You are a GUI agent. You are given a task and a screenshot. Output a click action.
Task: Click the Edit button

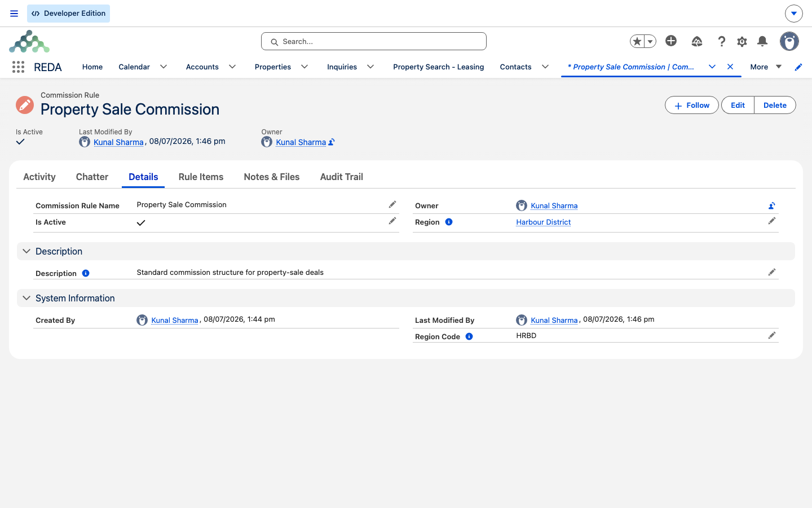738,105
